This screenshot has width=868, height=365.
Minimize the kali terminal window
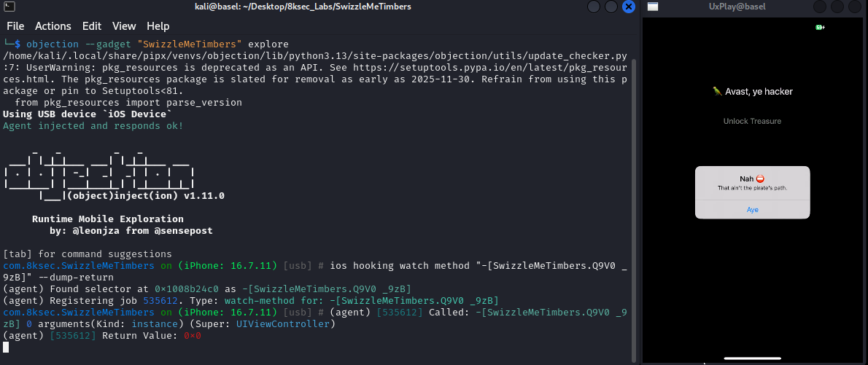point(594,7)
